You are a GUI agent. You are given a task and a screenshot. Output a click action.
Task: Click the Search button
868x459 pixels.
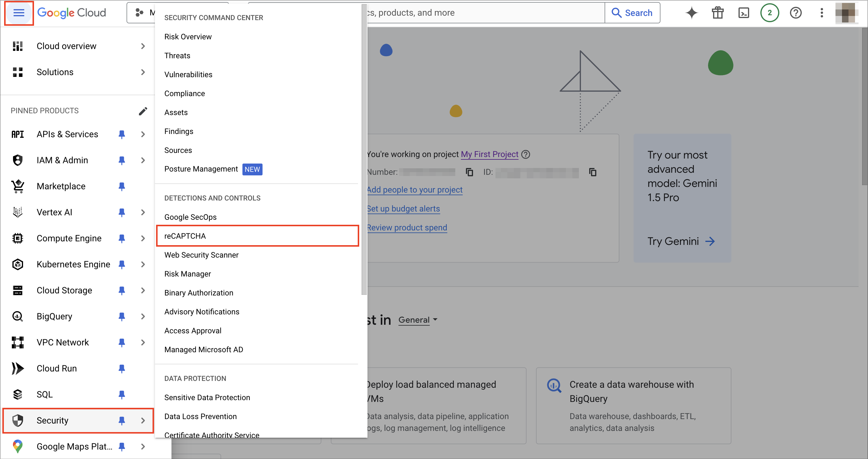click(632, 13)
